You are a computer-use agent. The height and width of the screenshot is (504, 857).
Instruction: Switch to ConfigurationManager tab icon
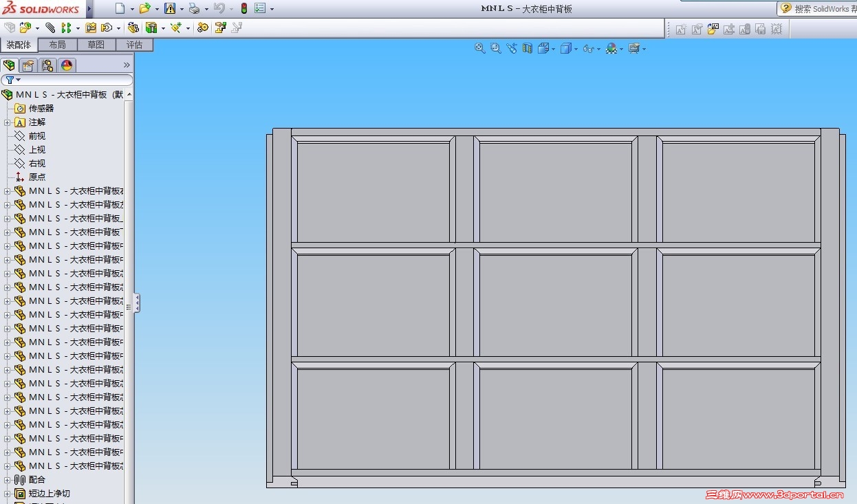coord(47,65)
